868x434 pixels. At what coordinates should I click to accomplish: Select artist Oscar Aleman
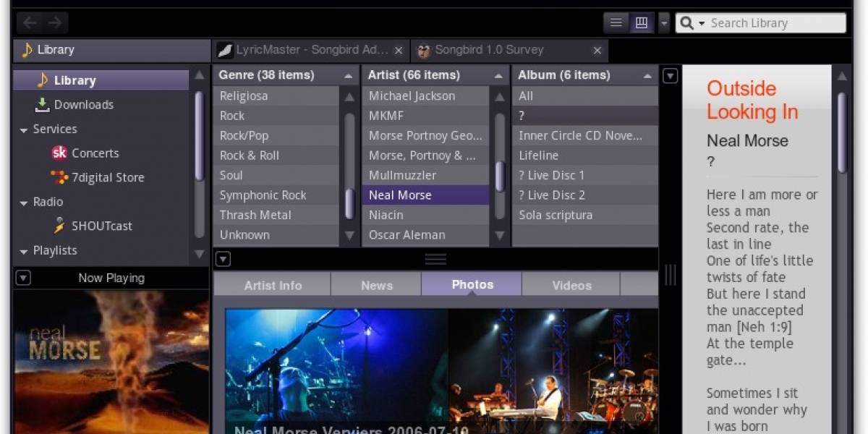click(x=425, y=235)
